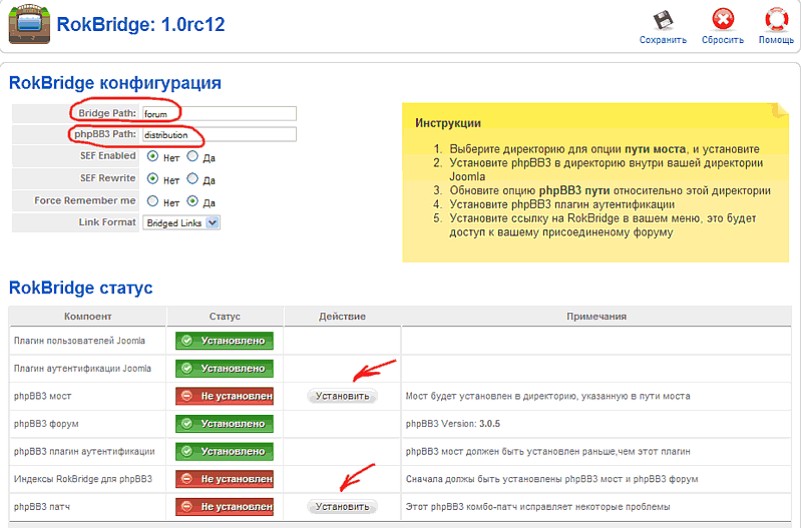801x528 pixels.
Task: Click the phpBB3 Path input field
Action: (219, 134)
